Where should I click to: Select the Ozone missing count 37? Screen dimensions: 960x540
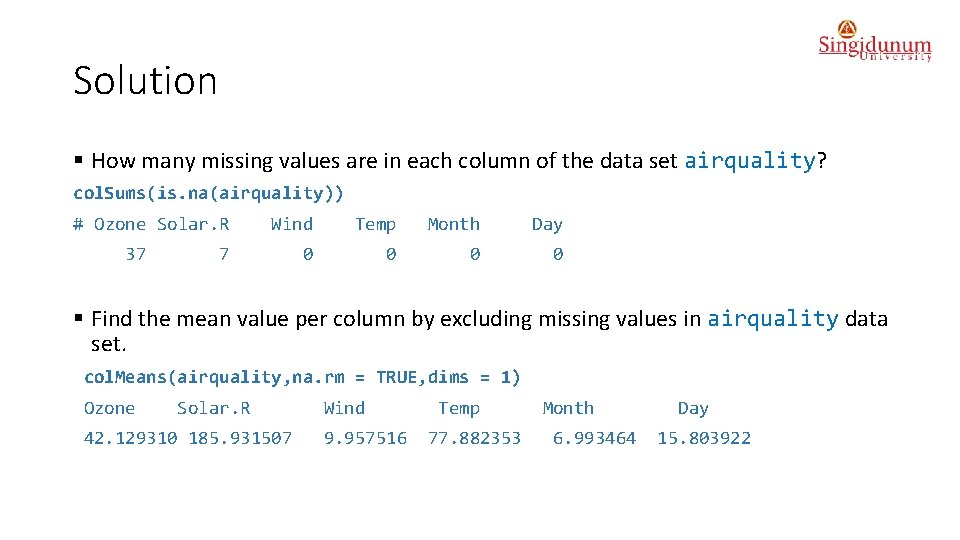click(x=136, y=254)
